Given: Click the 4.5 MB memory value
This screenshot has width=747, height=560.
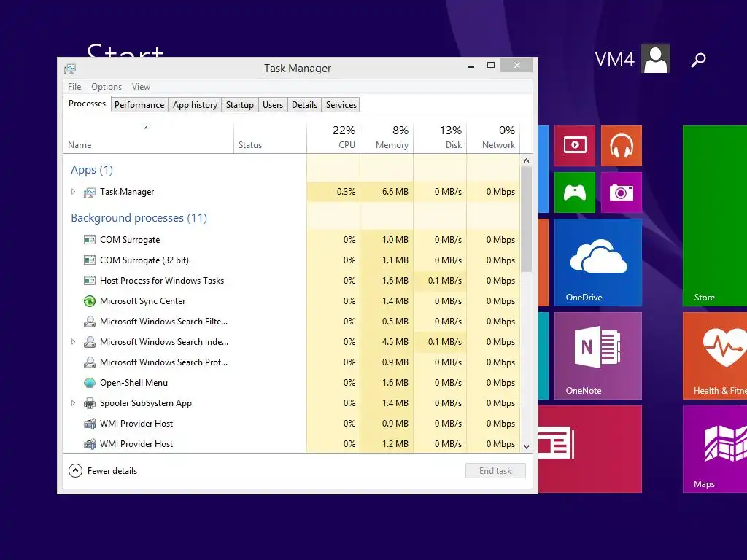Looking at the screenshot, I should [x=395, y=342].
